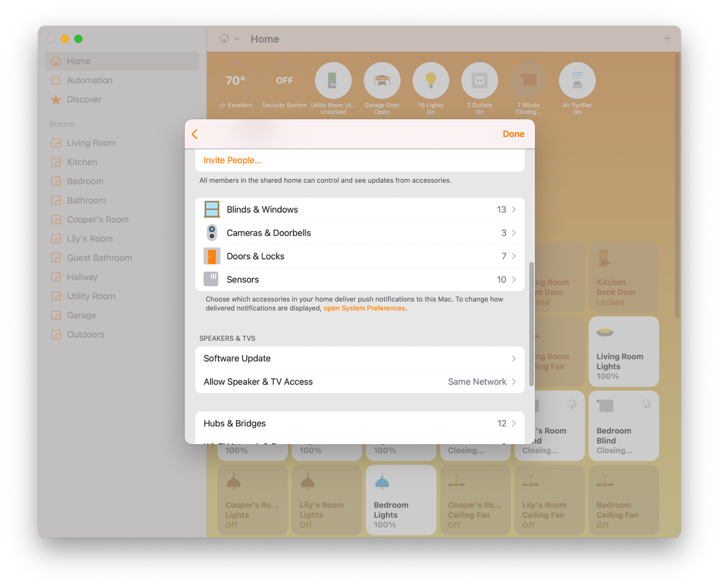
Task: Expand the Hubs & Bridges list
Action: click(359, 423)
